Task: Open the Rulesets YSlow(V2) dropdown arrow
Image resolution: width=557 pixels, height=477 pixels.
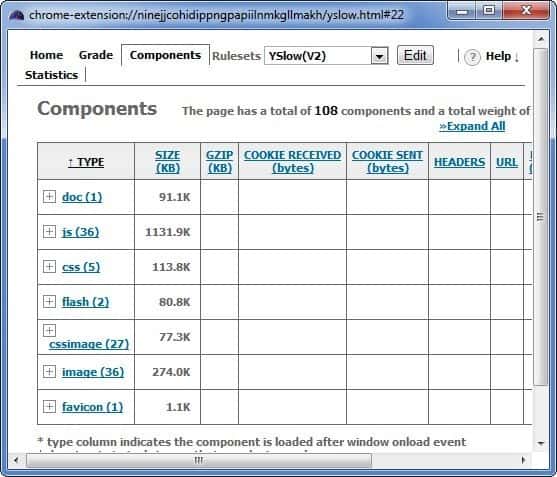Action: [379, 56]
